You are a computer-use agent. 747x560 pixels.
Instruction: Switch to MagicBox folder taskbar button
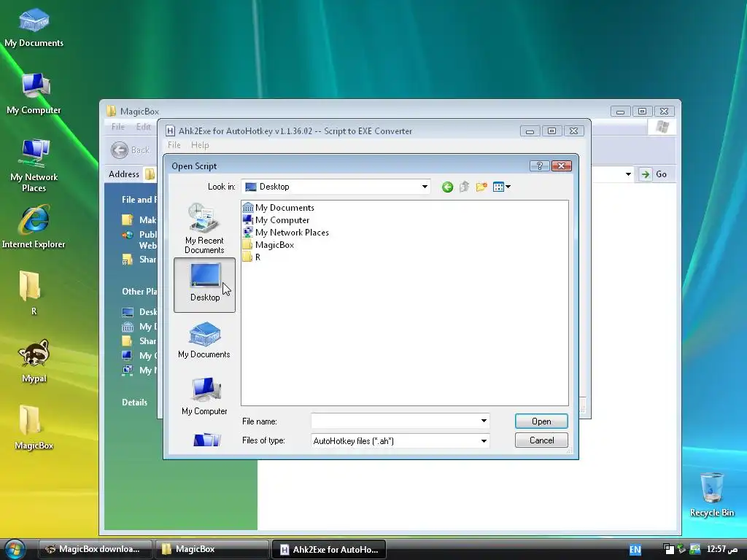[x=211, y=549]
